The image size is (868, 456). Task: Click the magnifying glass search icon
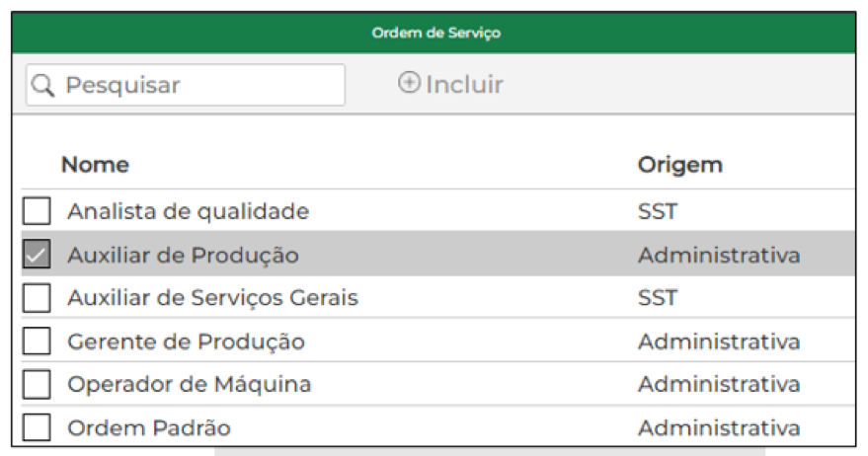42,85
